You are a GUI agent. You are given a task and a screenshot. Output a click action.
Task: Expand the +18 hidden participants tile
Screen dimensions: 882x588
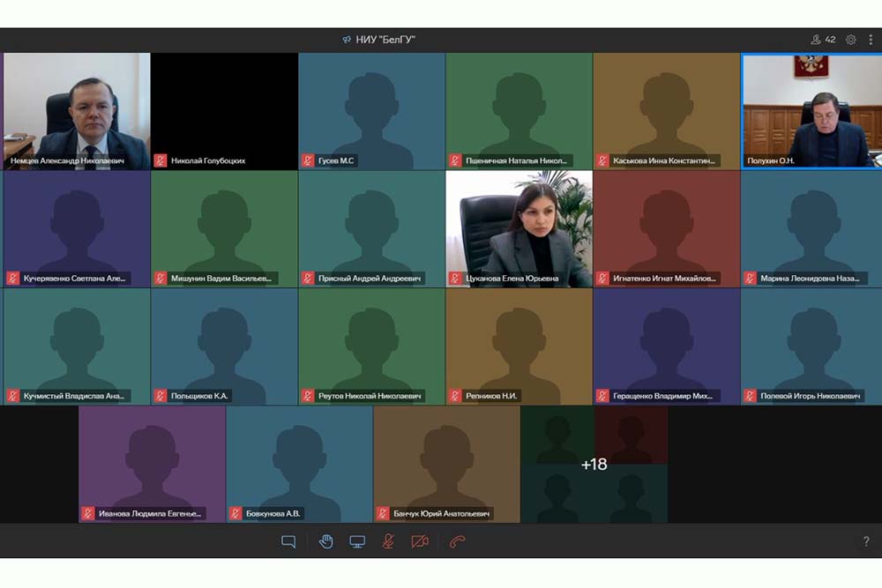(594, 465)
